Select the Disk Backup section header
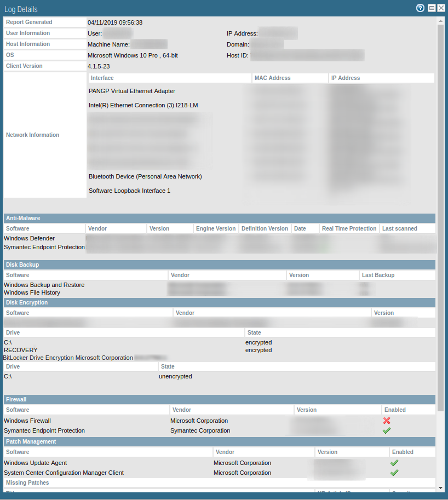Viewport: 448px width, 500px height. 220,265
